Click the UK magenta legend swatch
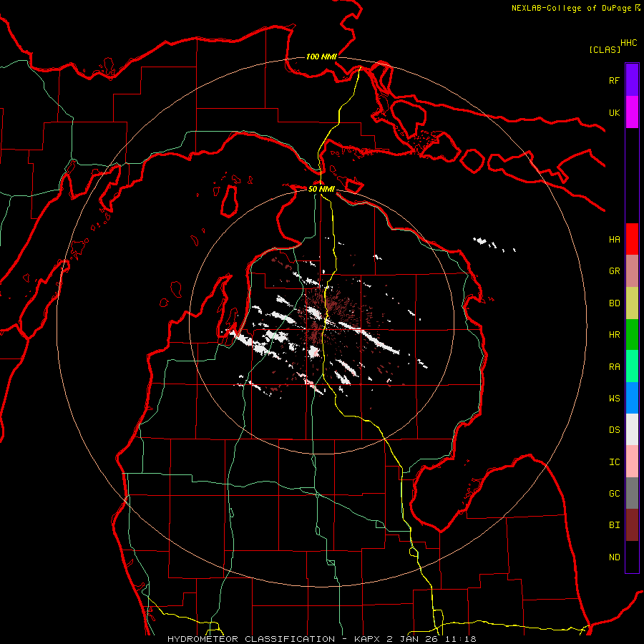The width and height of the screenshot is (644, 644). coord(632,112)
